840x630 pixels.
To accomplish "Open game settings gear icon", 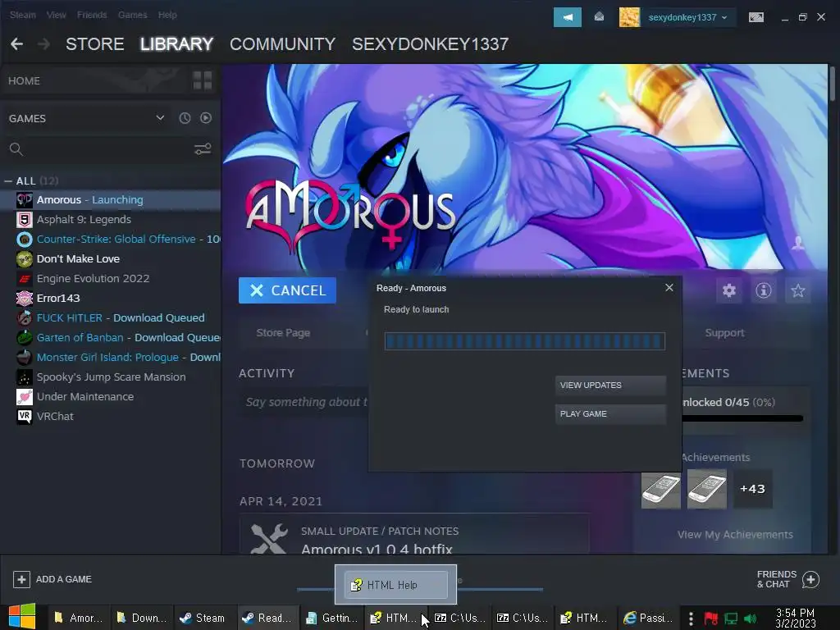I will pyautogui.click(x=728, y=290).
